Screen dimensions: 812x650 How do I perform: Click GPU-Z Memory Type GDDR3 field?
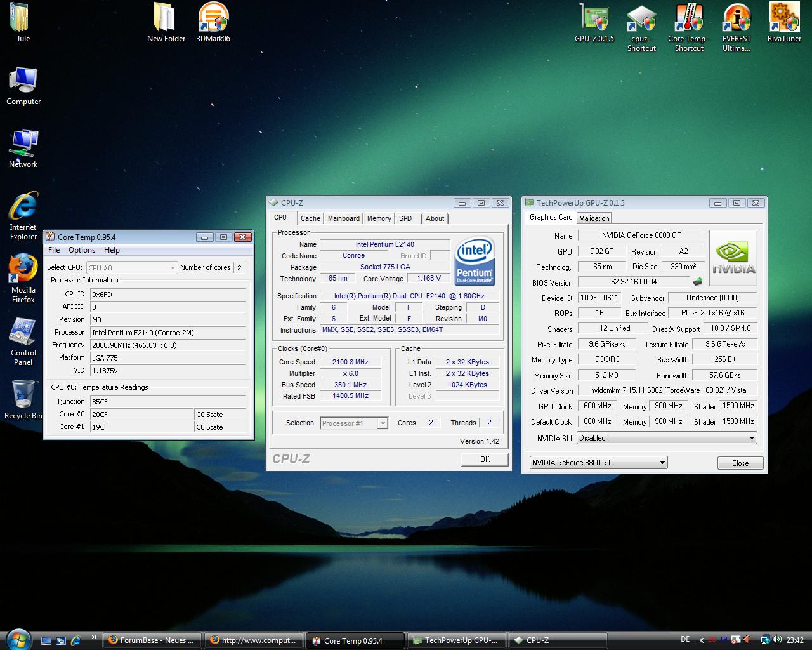[x=606, y=360]
